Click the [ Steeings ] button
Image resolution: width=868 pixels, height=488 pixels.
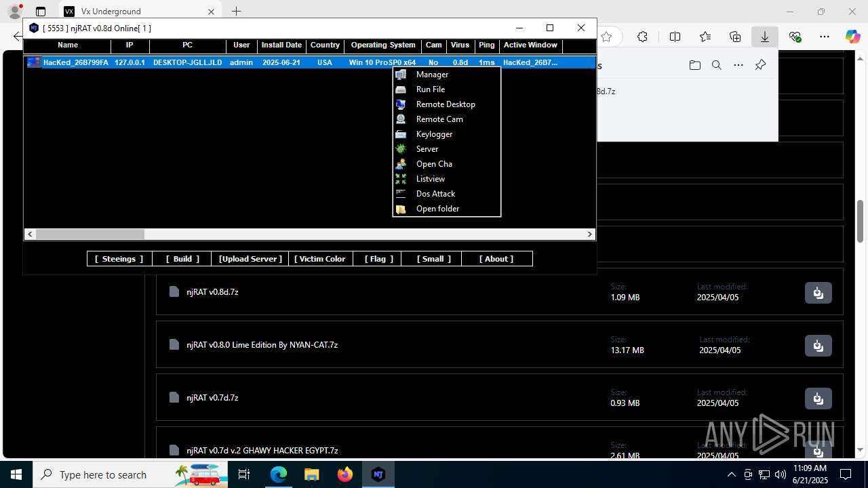[119, 259]
